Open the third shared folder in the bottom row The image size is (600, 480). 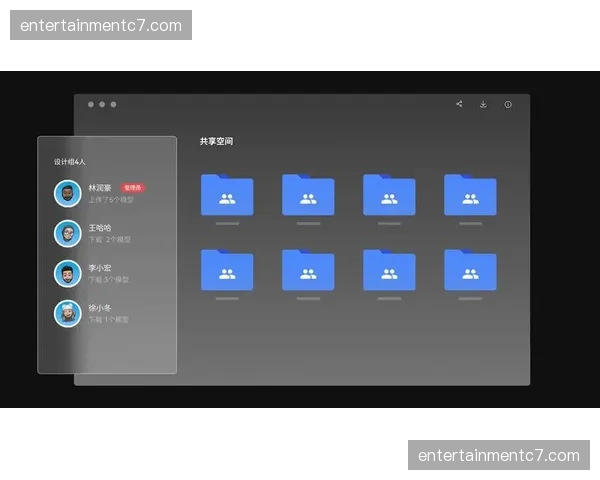click(x=389, y=270)
